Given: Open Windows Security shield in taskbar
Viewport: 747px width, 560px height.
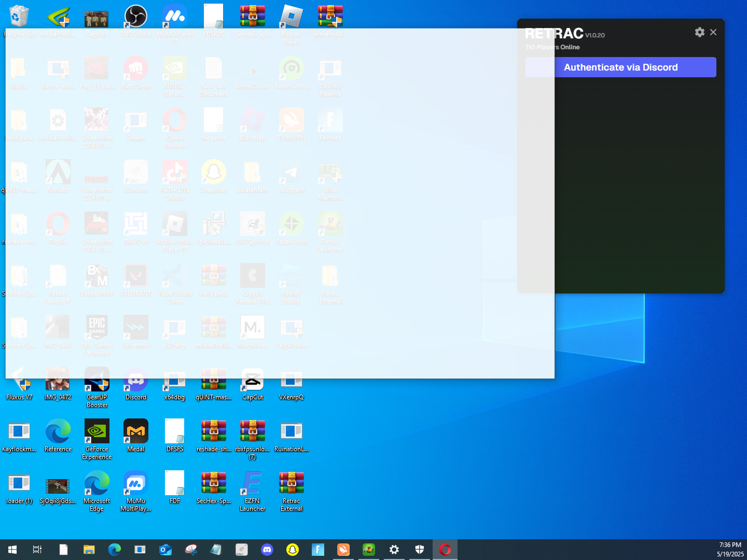Looking at the screenshot, I should pos(420,550).
